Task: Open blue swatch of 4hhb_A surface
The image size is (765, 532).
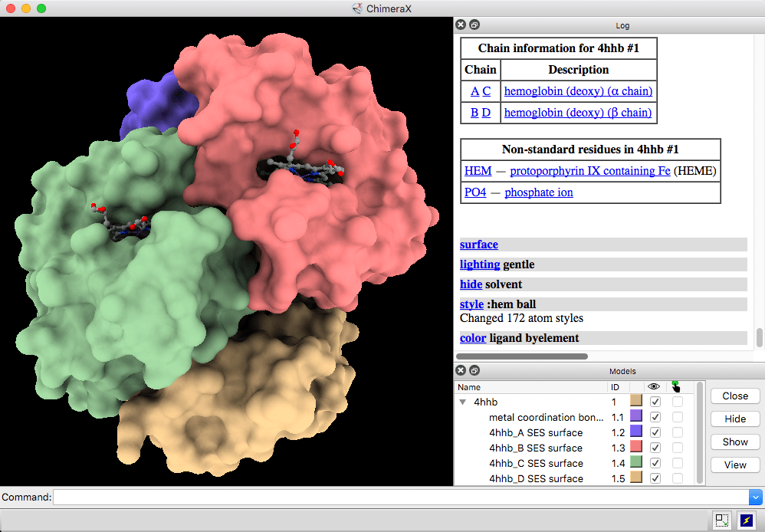Action: (635, 431)
